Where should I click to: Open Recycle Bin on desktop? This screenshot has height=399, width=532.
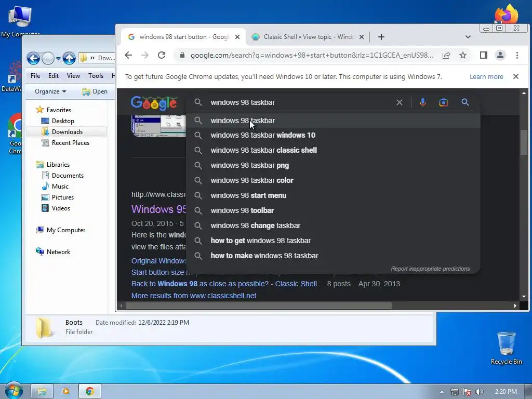click(x=506, y=348)
